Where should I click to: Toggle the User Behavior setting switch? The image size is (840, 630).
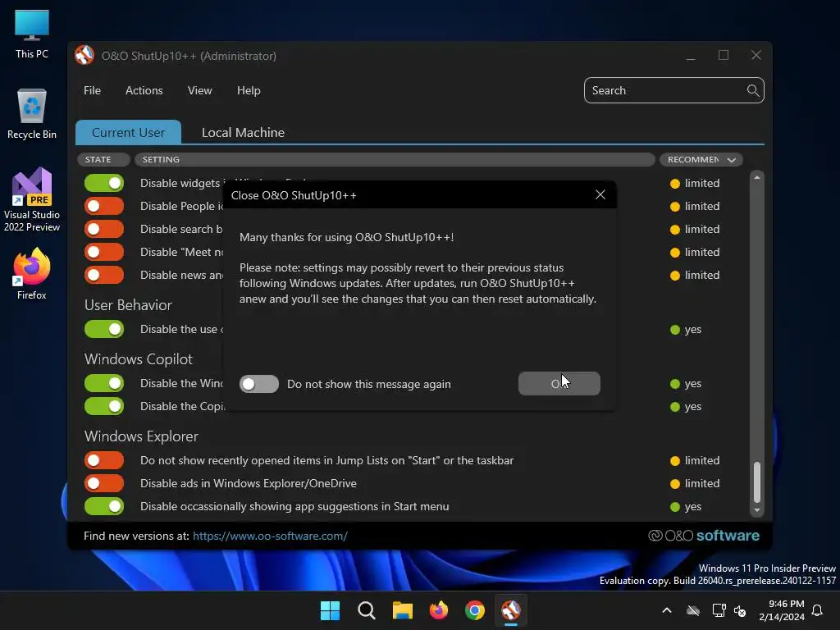pyautogui.click(x=104, y=330)
